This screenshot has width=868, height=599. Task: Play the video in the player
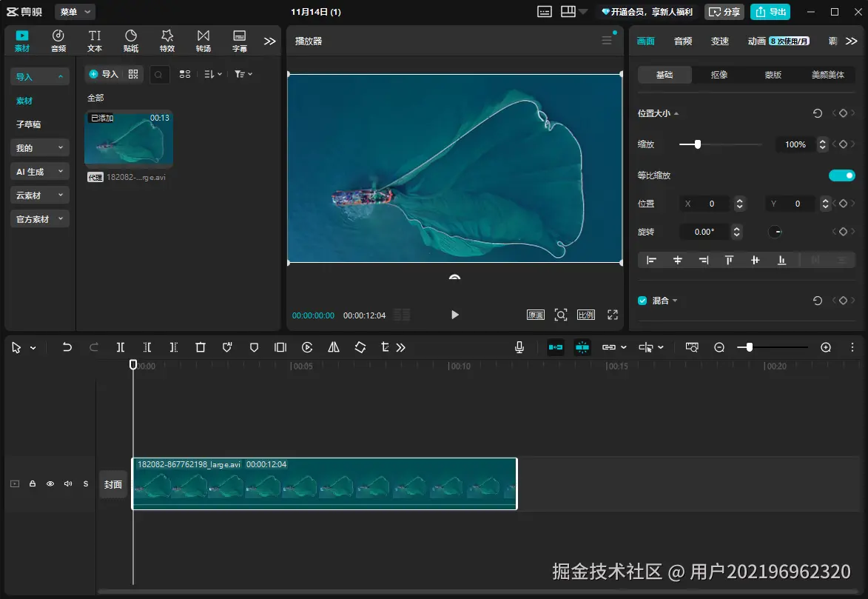[455, 315]
